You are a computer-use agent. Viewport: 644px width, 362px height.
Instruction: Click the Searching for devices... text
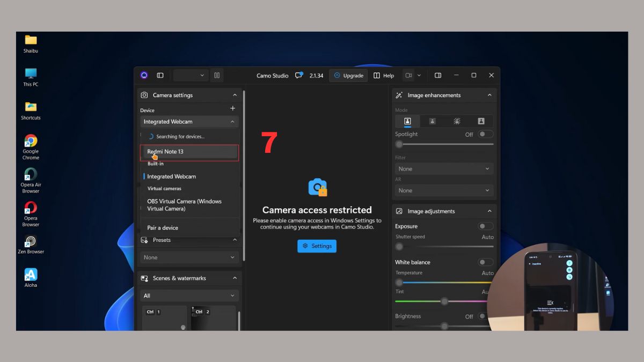[180, 137]
